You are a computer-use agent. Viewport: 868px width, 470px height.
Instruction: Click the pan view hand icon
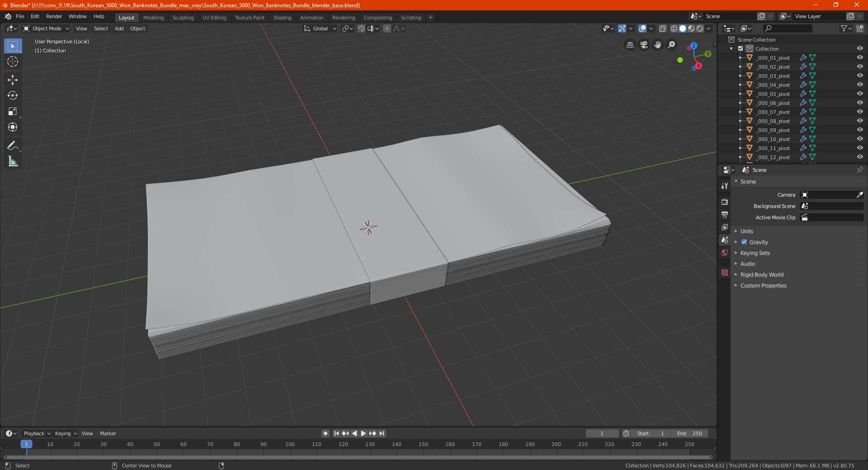pyautogui.click(x=658, y=45)
